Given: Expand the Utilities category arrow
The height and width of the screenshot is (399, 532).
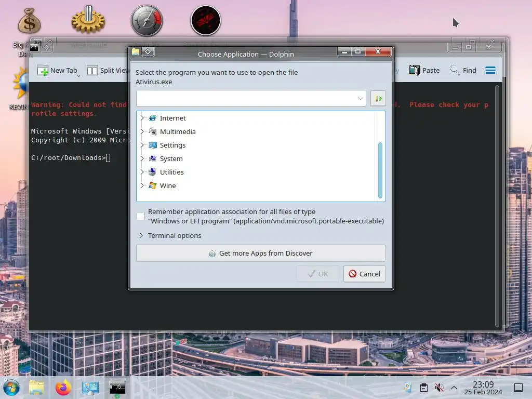Looking at the screenshot, I should tap(142, 172).
